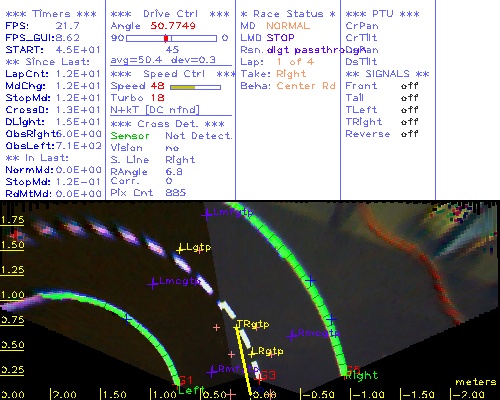Click the NORMAL mode value
Image resolution: width=500 pixels, height=400 pixels.
[288, 26]
